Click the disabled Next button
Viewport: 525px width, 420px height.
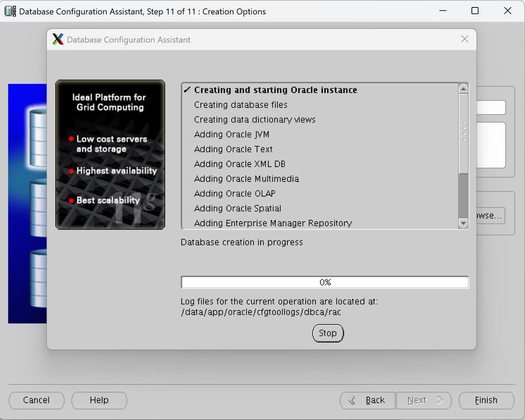(423, 400)
